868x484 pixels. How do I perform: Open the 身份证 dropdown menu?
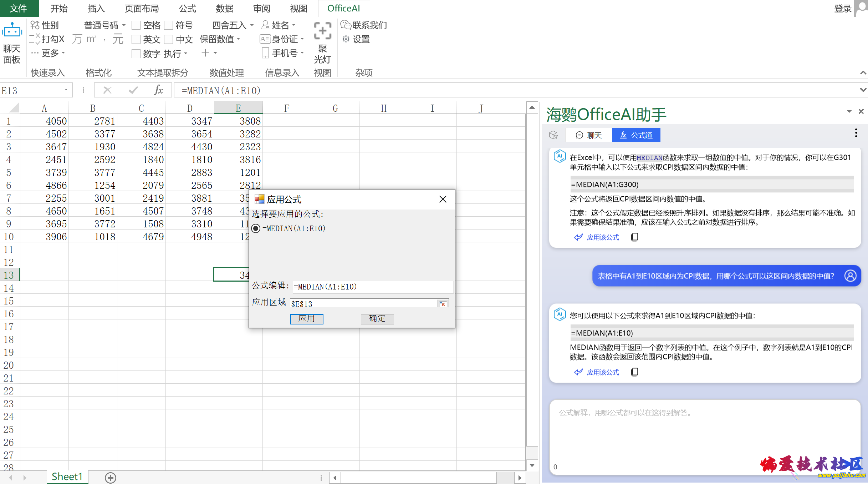(302, 39)
